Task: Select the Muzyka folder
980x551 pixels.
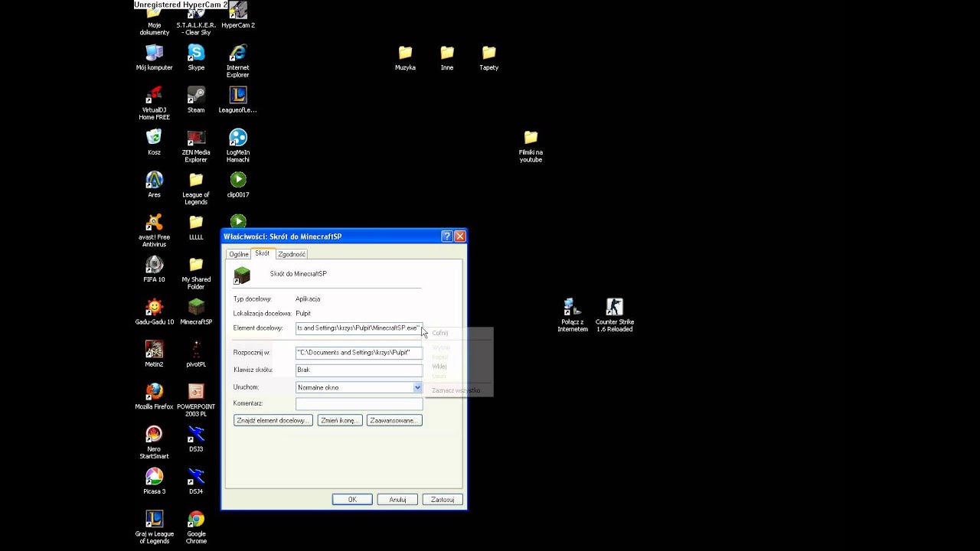Action: (405, 57)
